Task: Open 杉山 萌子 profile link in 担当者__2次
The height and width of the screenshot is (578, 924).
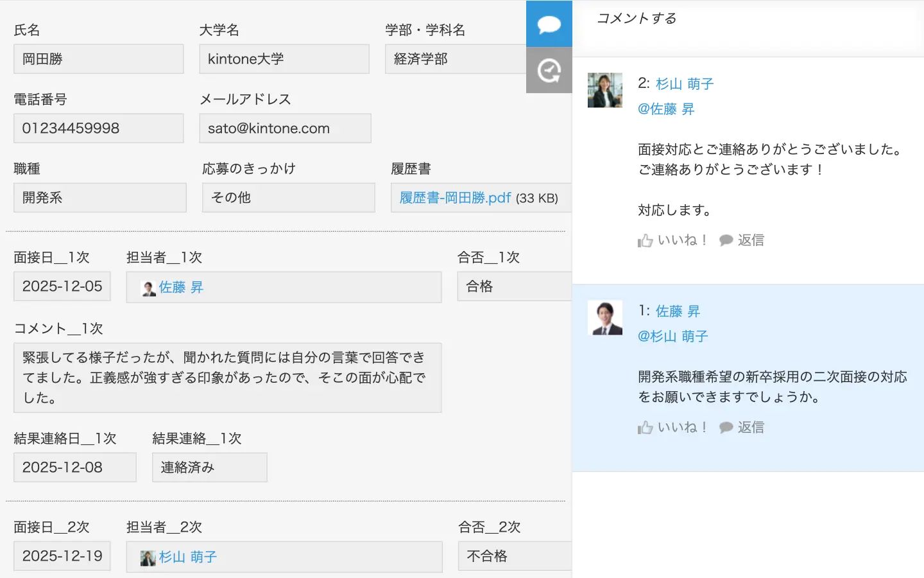Action: (x=188, y=557)
